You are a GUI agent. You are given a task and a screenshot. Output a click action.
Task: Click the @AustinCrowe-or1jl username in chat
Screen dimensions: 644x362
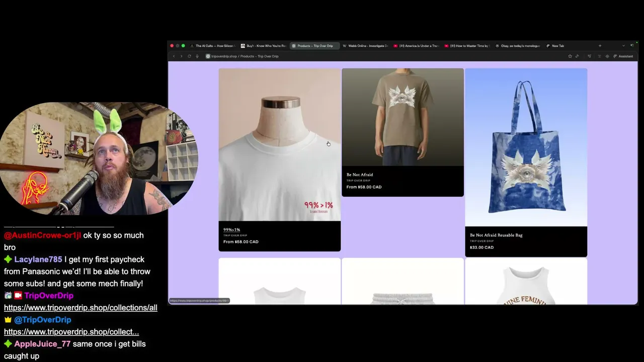(42, 235)
